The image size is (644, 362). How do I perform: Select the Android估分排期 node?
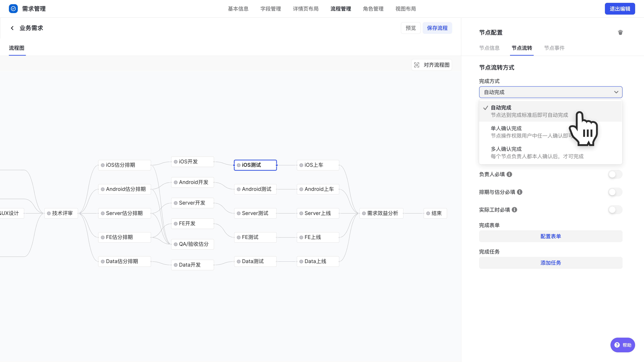click(x=125, y=189)
